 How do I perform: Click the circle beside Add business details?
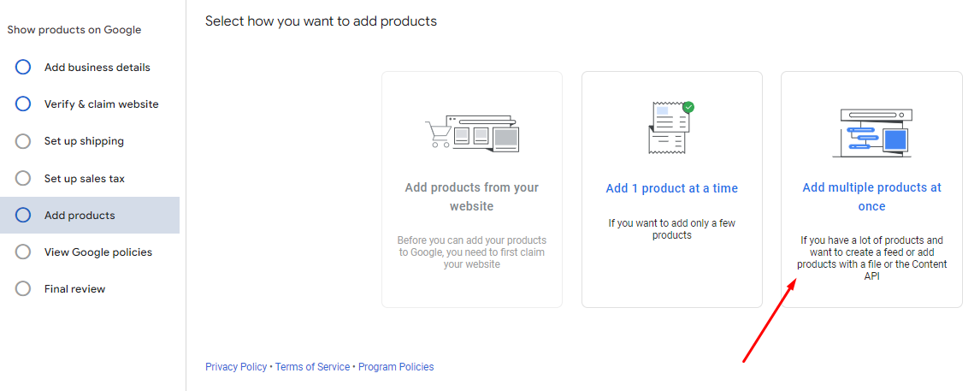point(23,68)
